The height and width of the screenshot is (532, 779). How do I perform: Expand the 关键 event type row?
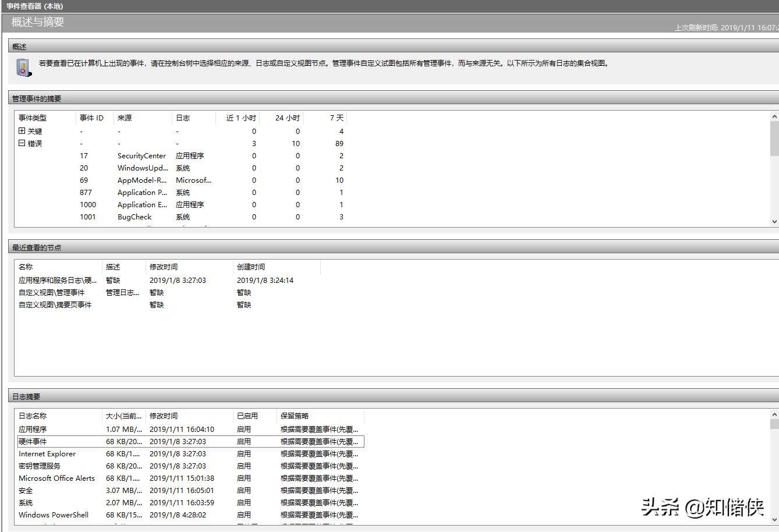point(22,131)
